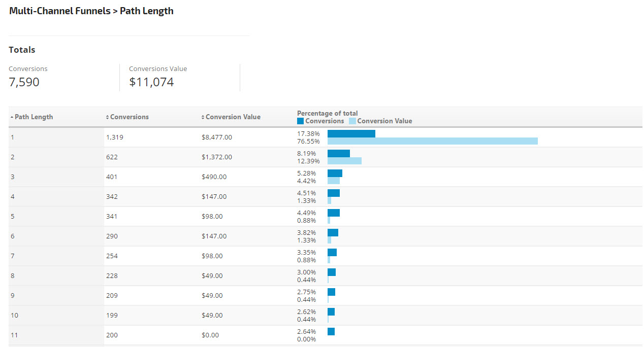This screenshot has width=644, height=347.
Task: Click the 2.64% conversions bar in the last row
Action: (331, 331)
